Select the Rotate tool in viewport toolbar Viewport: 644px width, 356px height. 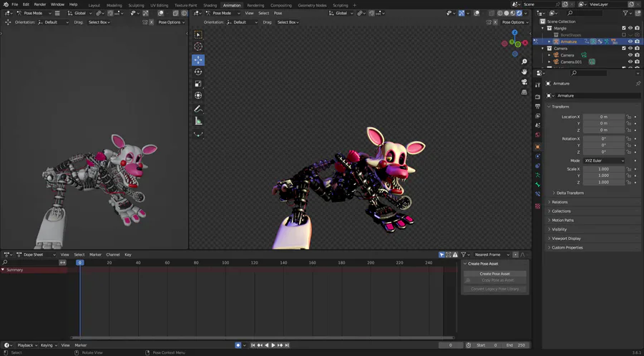coord(198,72)
